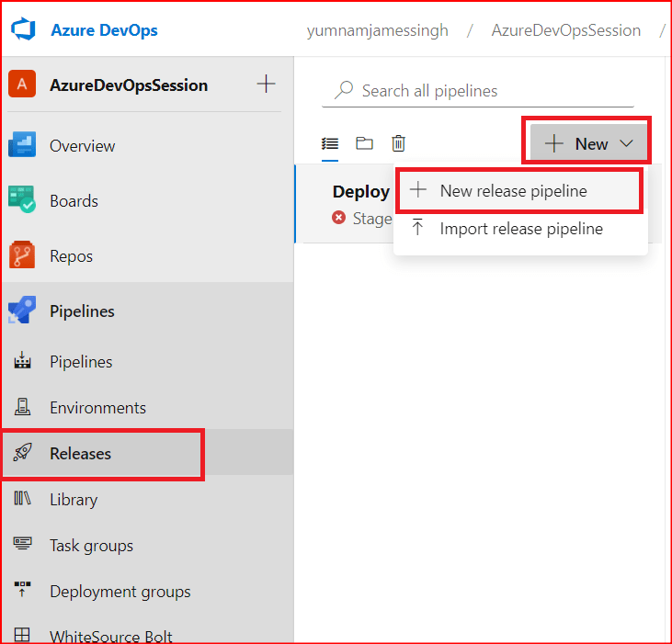The height and width of the screenshot is (644, 672).
Task: Click the trash bin deleted pipelines icon
Action: [398, 143]
